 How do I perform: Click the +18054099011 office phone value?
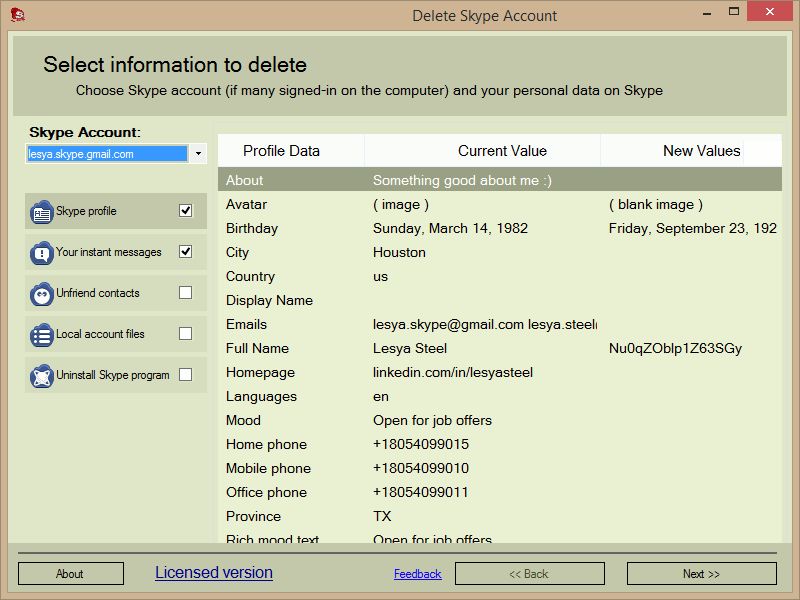[421, 492]
